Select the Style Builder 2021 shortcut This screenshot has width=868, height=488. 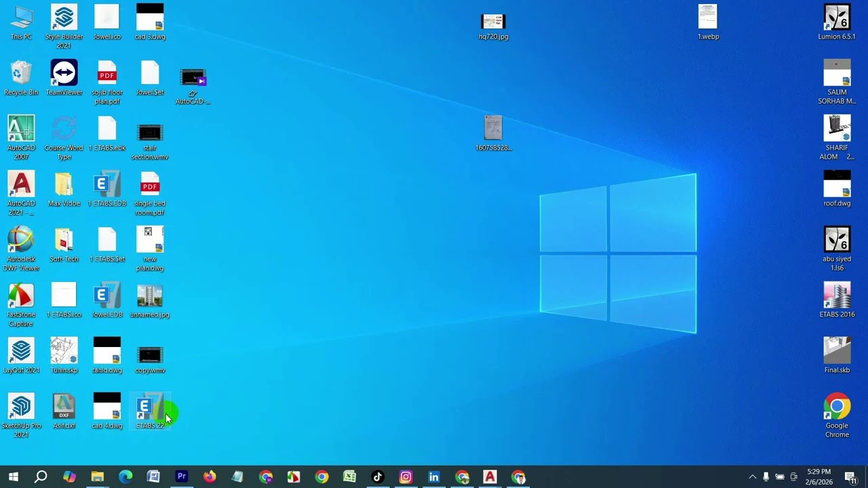[64, 26]
